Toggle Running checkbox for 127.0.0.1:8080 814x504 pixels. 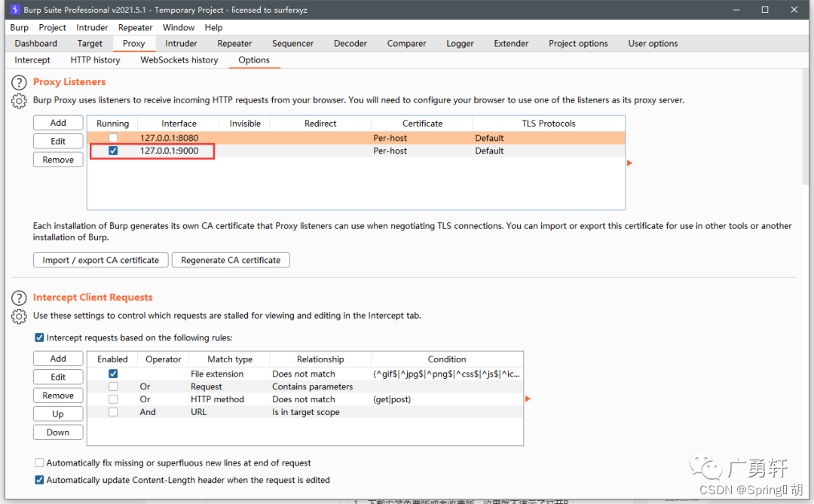tap(112, 138)
